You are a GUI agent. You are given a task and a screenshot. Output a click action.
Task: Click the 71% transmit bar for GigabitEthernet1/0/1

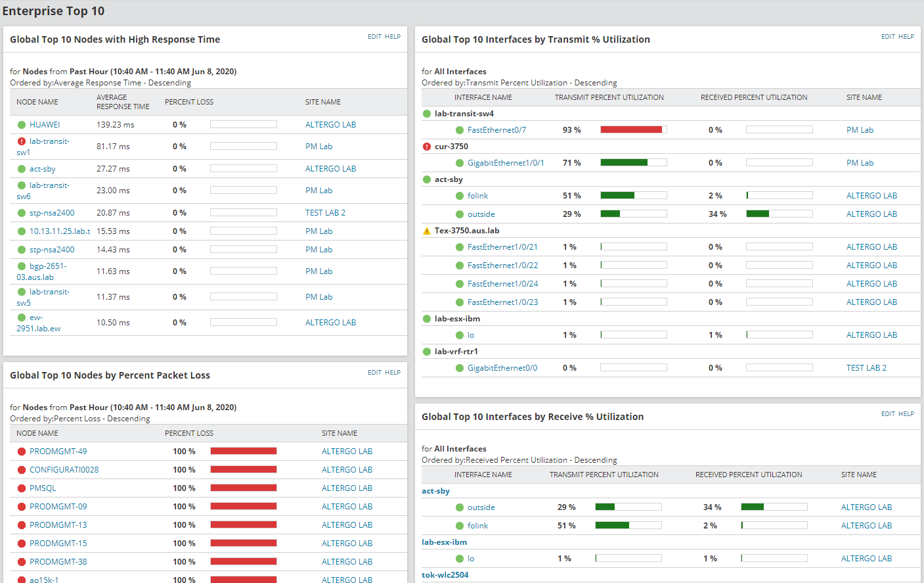(634, 163)
